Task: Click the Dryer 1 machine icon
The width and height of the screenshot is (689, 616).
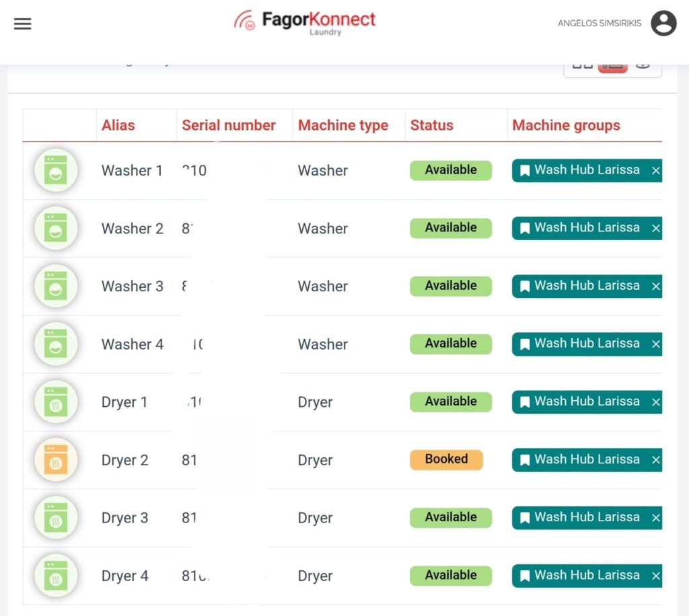Action: click(56, 402)
